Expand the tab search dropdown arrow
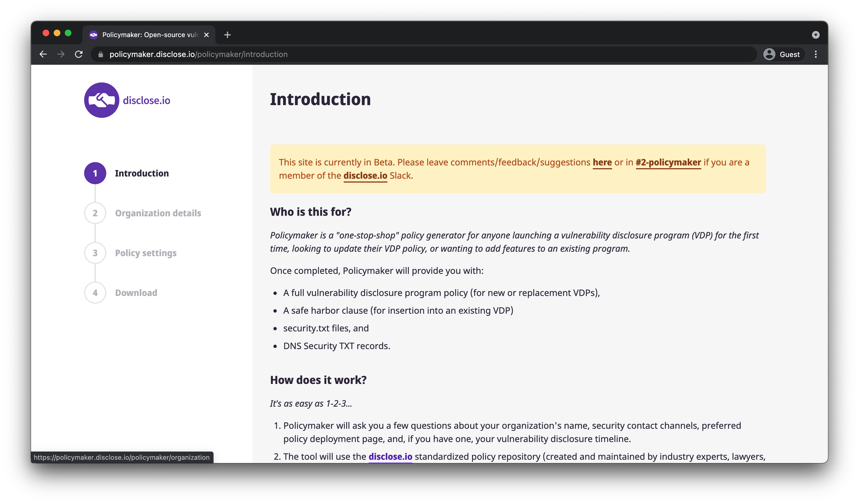This screenshot has height=504, width=859. pyautogui.click(x=815, y=35)
